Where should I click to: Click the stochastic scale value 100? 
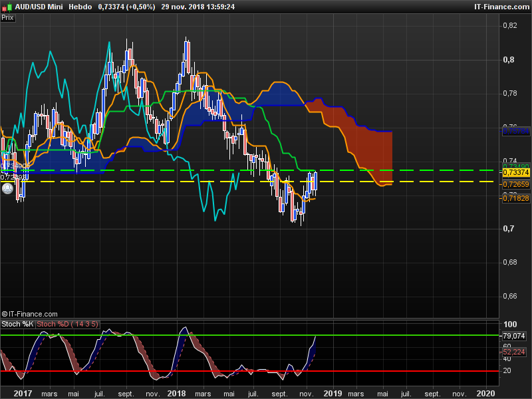(x=510, y=325)
